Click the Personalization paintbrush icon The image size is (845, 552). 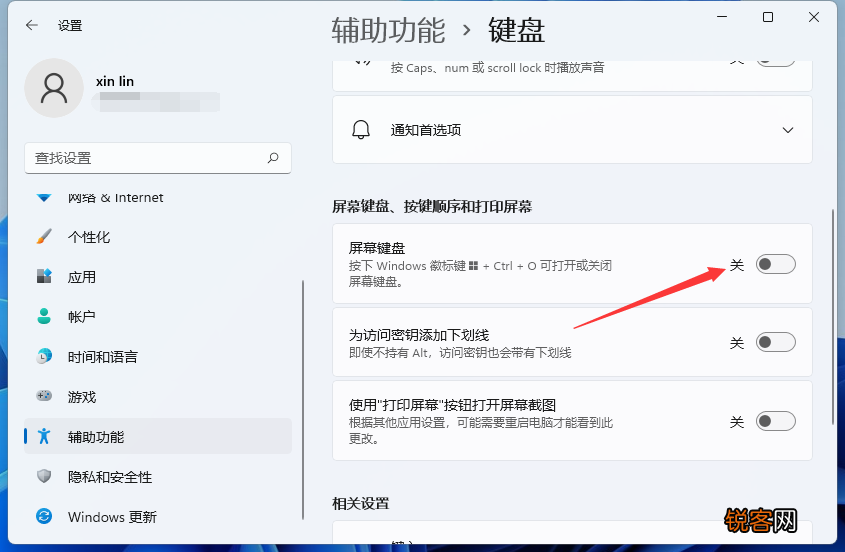(44, 237)
